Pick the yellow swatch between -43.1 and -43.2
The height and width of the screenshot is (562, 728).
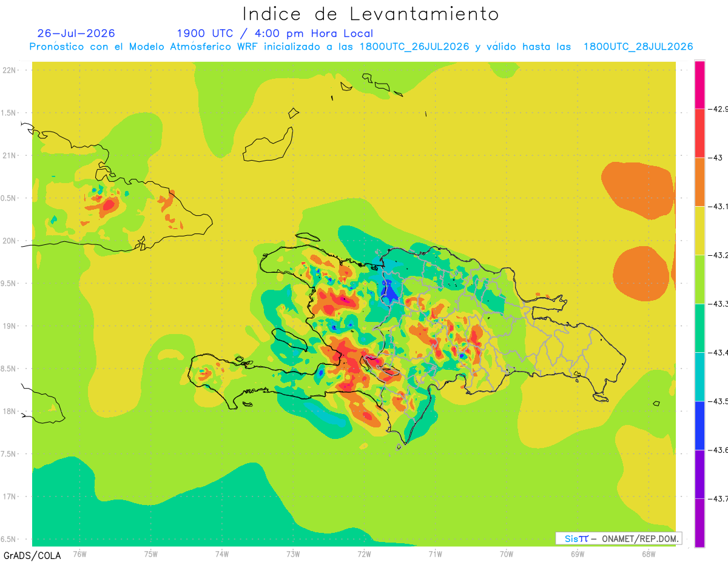click(x=699, y=230)
